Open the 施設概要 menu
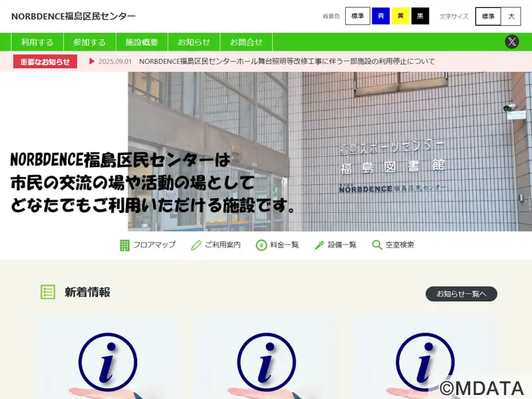Image resolution: width=532 pixels, height=399 pixels. [142, 42]
